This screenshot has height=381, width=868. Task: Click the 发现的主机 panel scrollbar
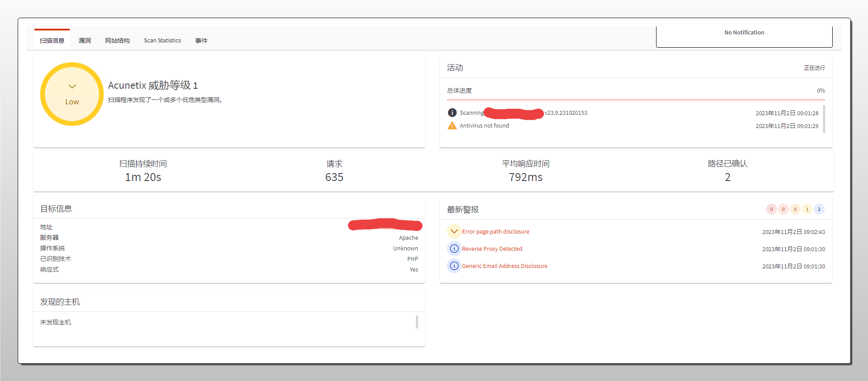pyautogui.click(x=417, y=322)
